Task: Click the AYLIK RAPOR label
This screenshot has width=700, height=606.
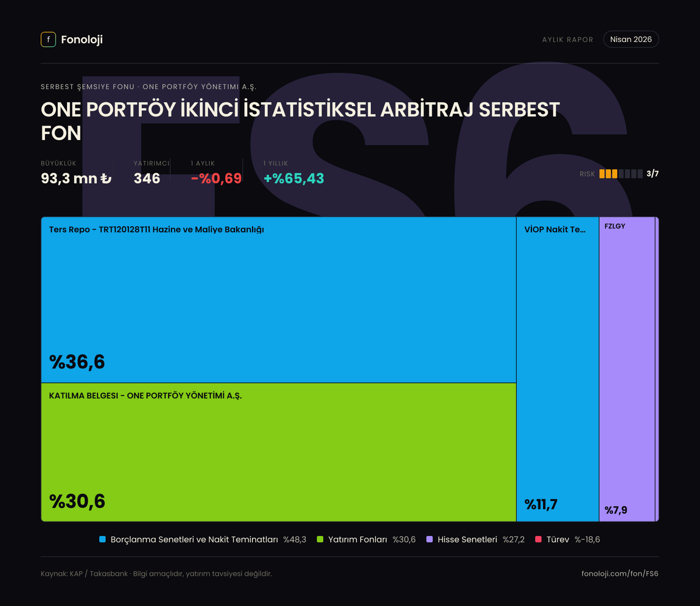Action: [568, 40]
